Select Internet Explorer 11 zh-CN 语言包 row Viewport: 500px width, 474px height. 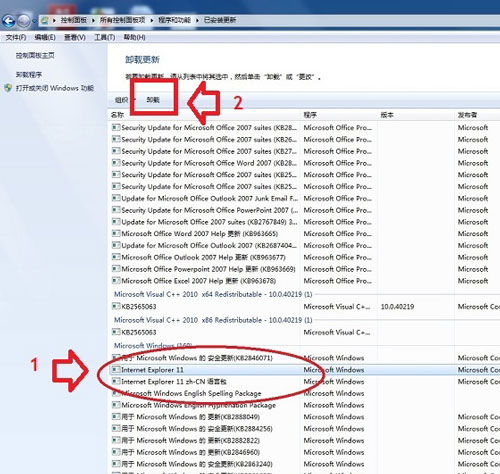click(305, 381)
